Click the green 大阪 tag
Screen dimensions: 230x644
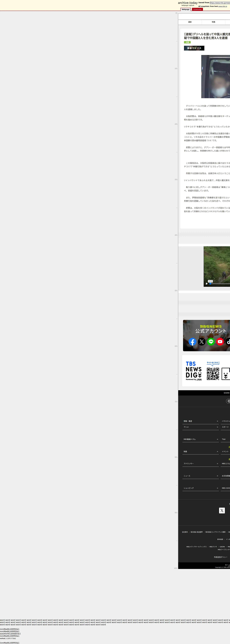click(x=187, y=42)
